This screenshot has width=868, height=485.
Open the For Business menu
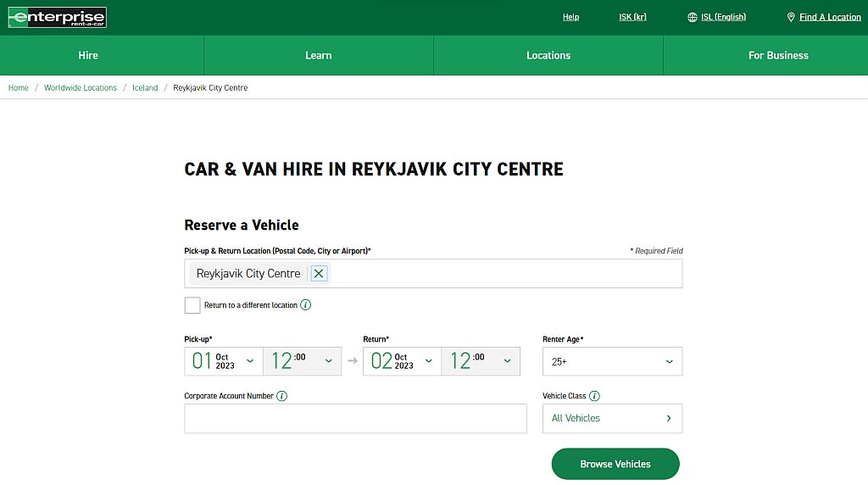click(x=778, y=55)
